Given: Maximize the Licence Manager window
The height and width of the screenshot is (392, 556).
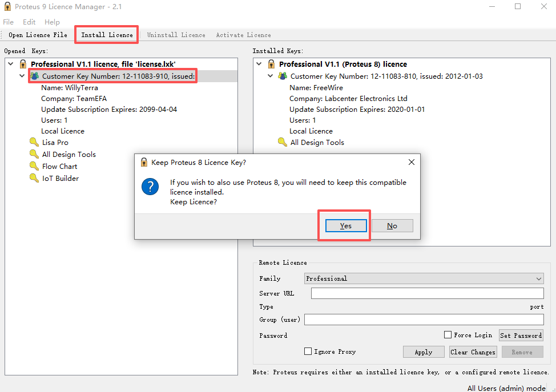Looking at the screenshot, I should click(x=518, y=6).
